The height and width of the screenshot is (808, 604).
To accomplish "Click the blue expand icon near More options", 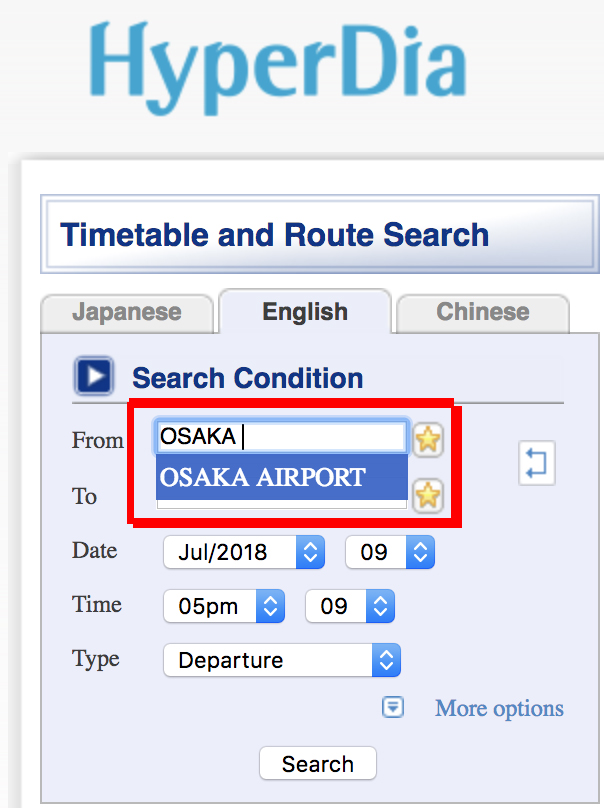I will (392, 707).
